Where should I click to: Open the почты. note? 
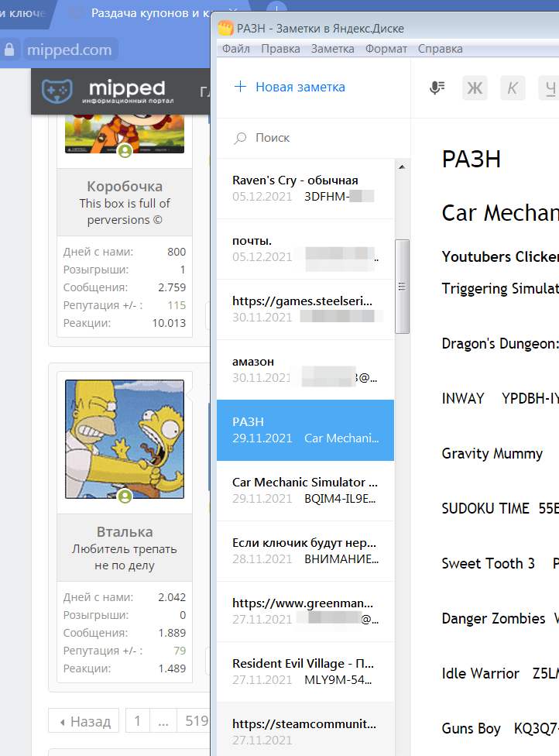point(306,249)
